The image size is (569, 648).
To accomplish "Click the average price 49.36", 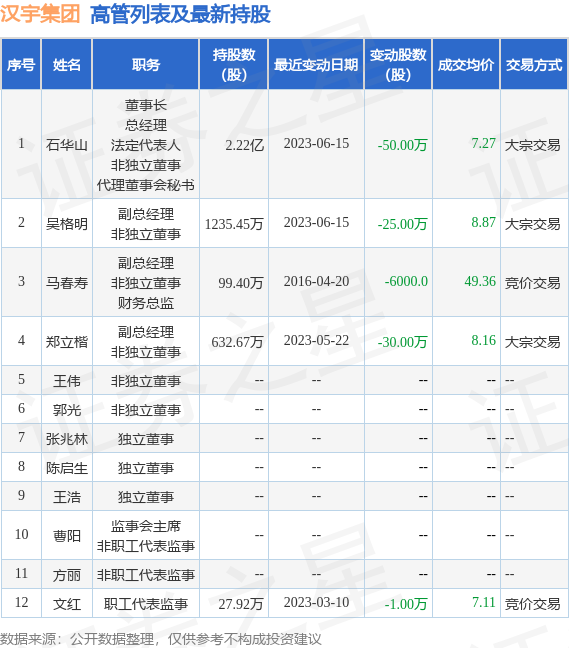I will click(x=480, y=281).
